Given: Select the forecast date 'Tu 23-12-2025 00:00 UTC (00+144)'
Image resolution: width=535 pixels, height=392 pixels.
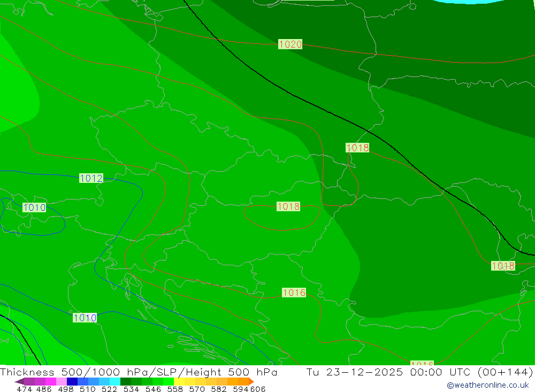Looking at the screenshot, I should (x=419, y=372).
